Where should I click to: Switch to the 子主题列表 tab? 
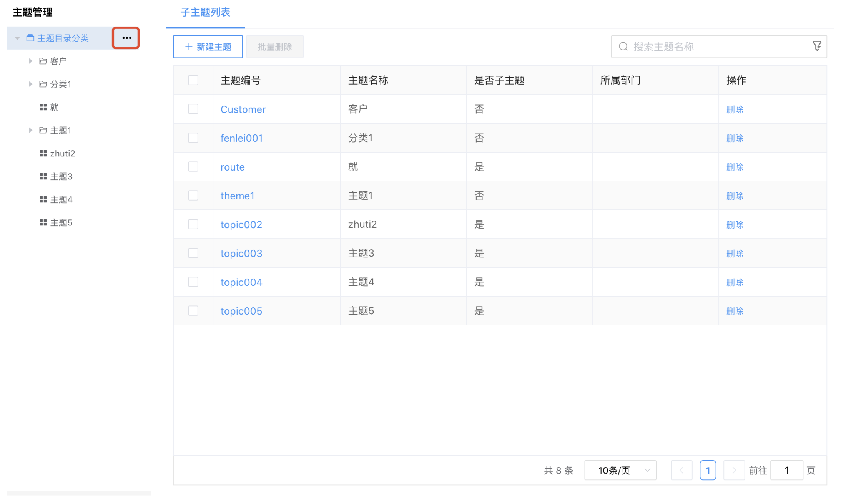pyautogui.click(x=205, y=12)
